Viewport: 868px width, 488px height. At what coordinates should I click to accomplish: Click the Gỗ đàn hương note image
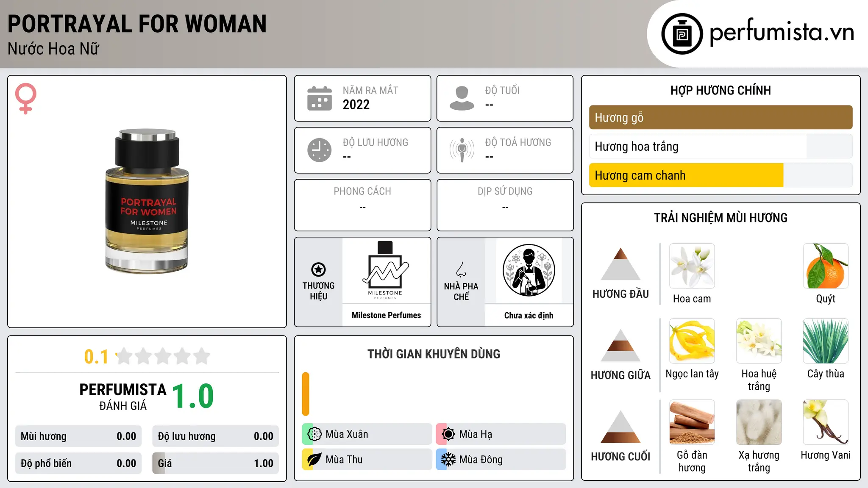click(692, 422)
